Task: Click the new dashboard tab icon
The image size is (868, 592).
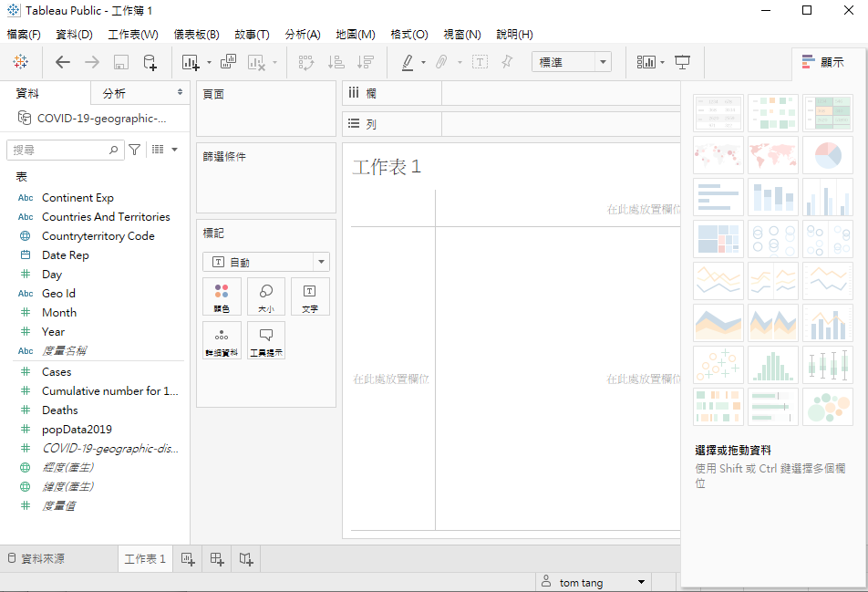Action: (217, 559)
